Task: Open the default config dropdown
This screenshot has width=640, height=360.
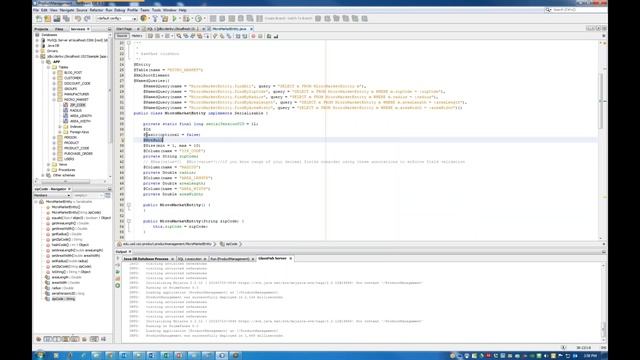Action: click(x=117, y=18)
